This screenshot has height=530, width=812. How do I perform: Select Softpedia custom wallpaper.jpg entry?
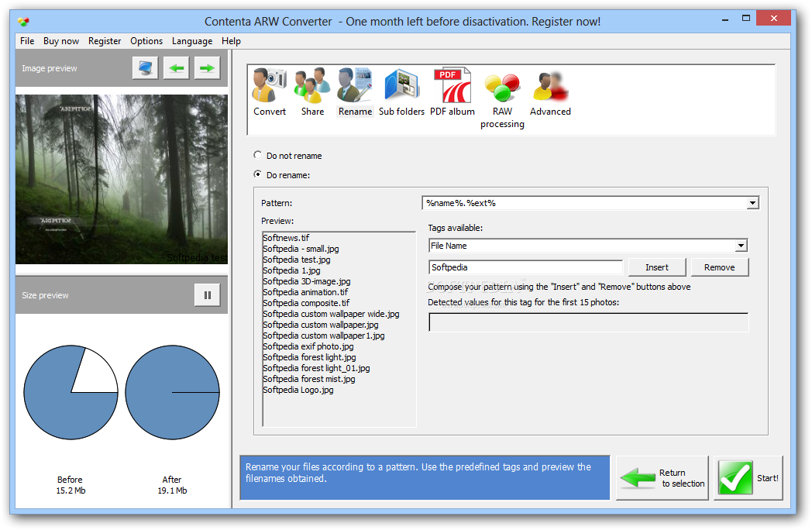tap(321, 325)
